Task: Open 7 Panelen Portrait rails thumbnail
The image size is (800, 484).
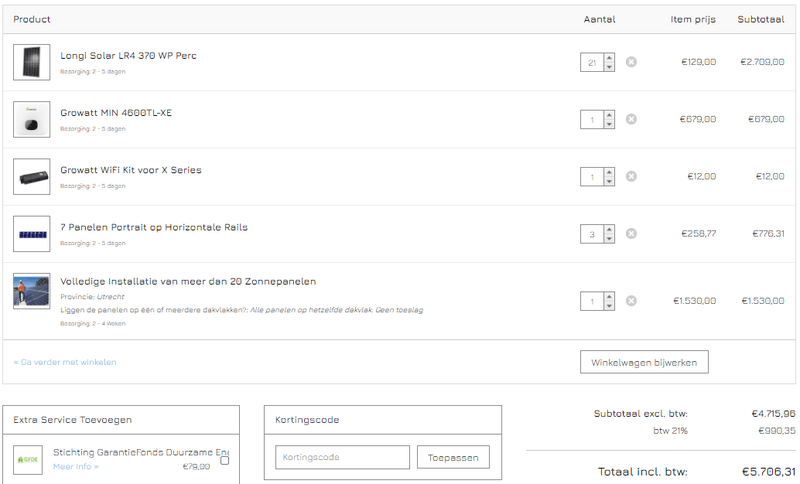Action: (32, 234)
